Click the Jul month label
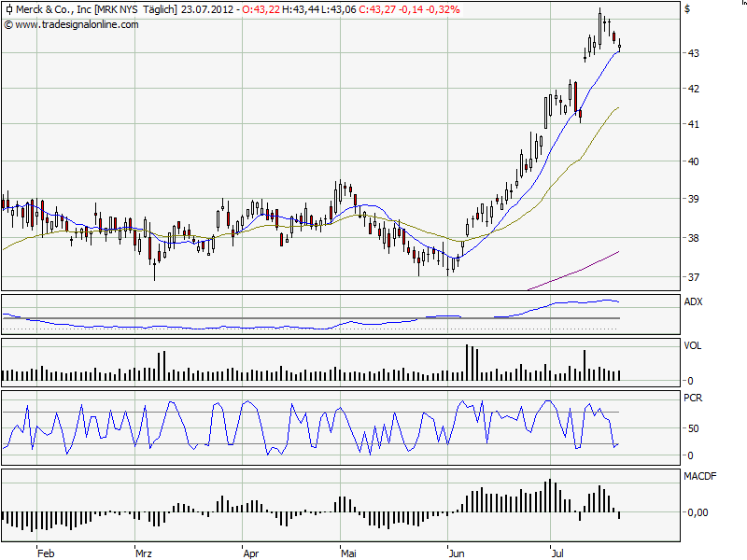Image resolution: width=747 pixels, height=560 pixels. tap(557, 553)
